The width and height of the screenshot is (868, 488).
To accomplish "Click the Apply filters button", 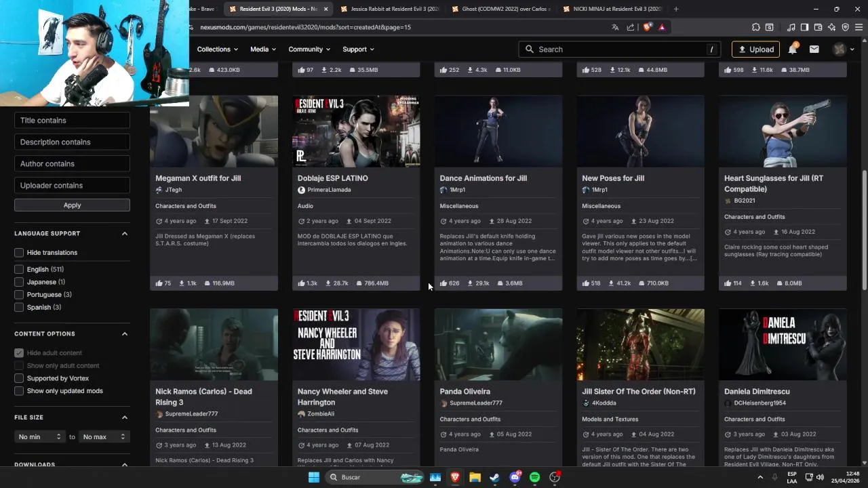I will pos(72,205).
